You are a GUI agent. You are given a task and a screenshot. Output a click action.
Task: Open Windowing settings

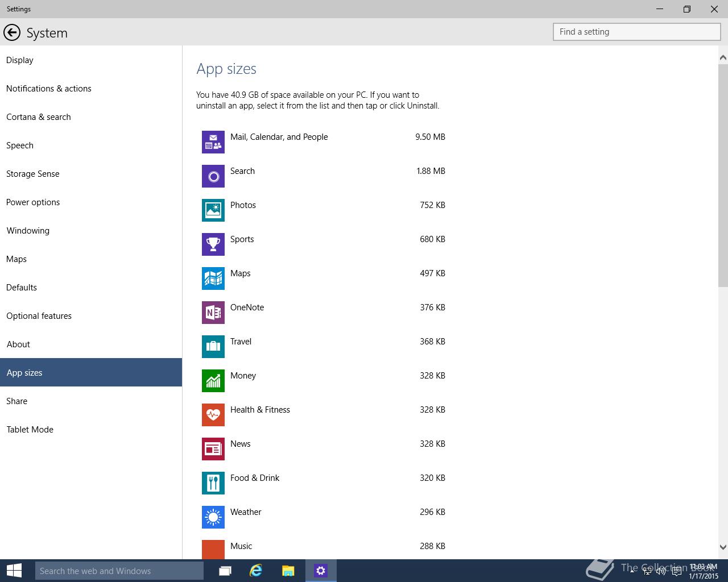point(91,230)
